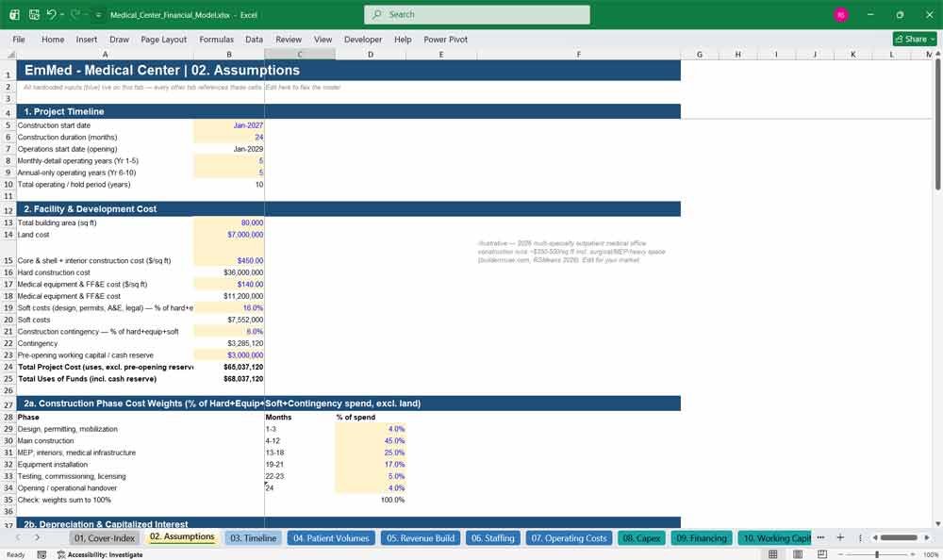Click the Excel app icon in title bar

point(14,14)
